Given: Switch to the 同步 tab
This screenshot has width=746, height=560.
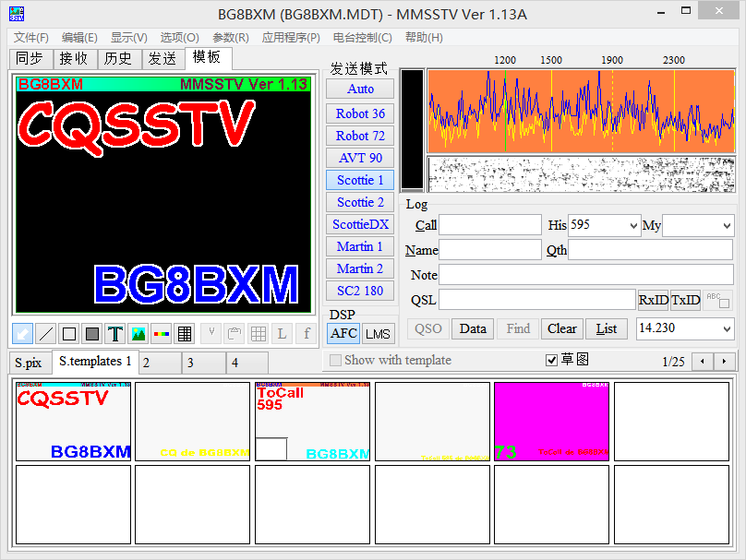Looking at the screenshot, I should click(30, 58).
